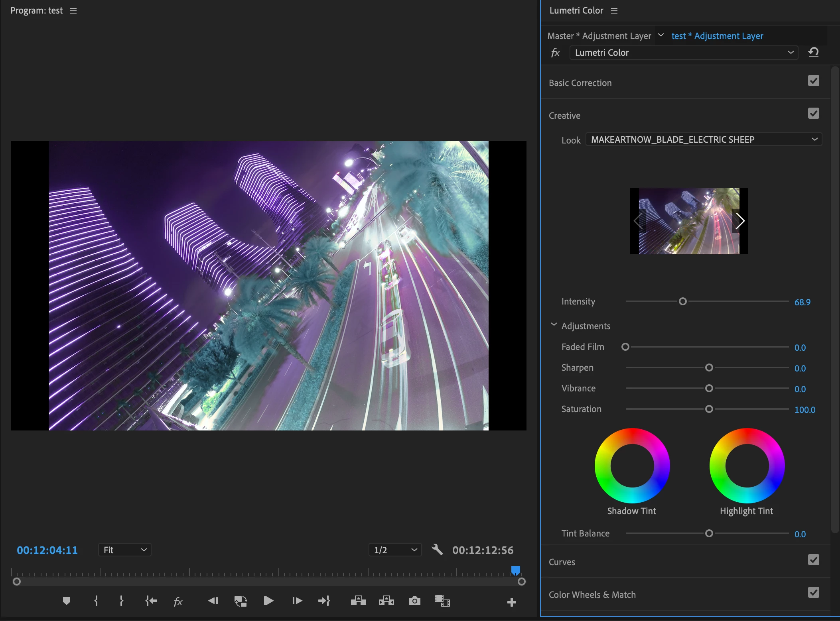Open the wrench settings icon
Image resolution: width=840 pixels, height=621 pixels.
(x=437, y=550)
